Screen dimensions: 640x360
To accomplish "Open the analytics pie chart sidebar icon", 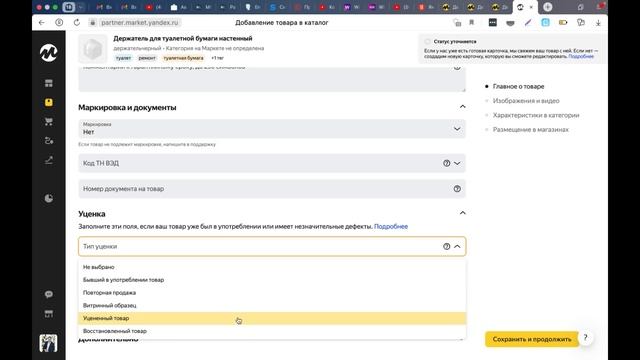I will tap(49, 198).
